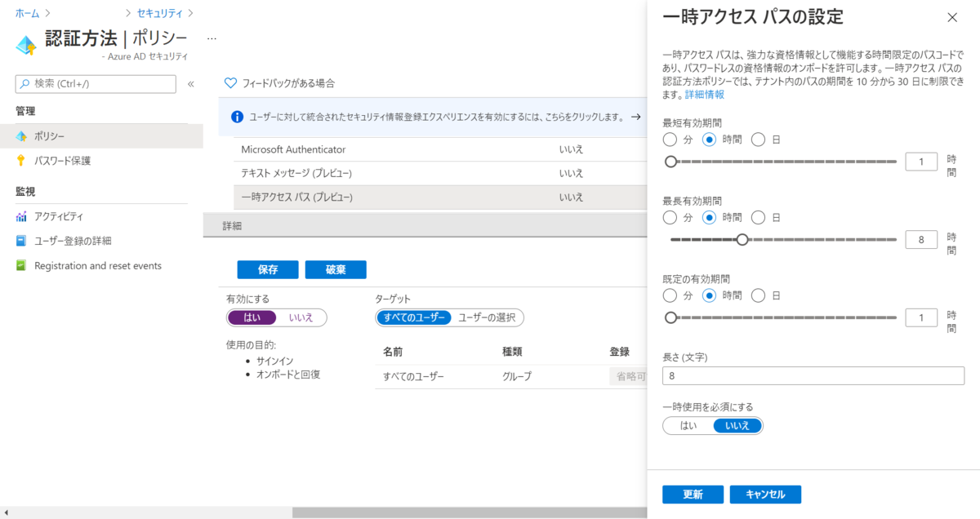Screen dimensions: 980x519
Task: Open the ellipsis menu beside page title
Action: tap(212, 38)
